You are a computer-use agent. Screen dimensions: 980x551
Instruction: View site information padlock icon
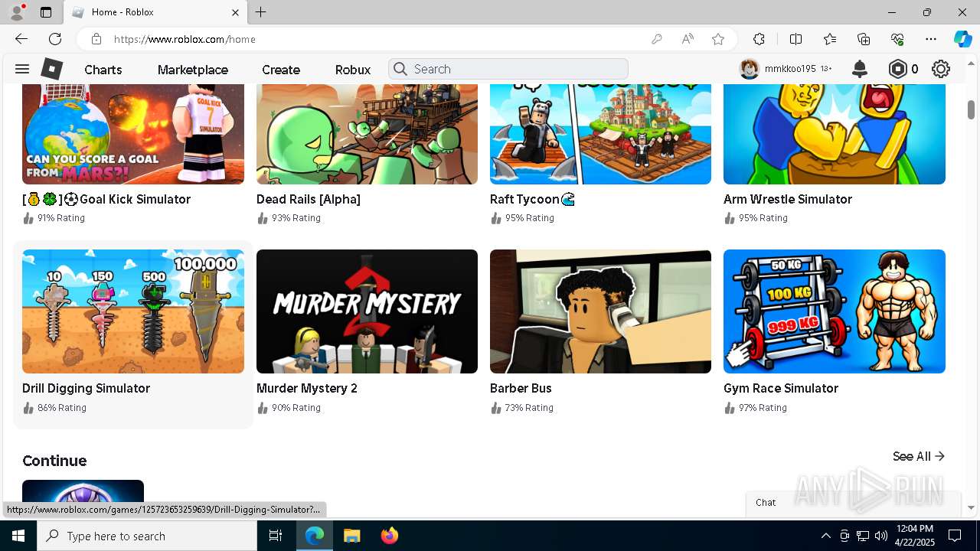[96, 39]
